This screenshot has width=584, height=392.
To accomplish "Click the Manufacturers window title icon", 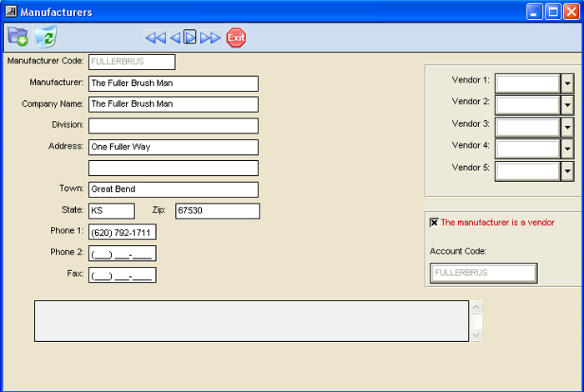I will [11, 12].
